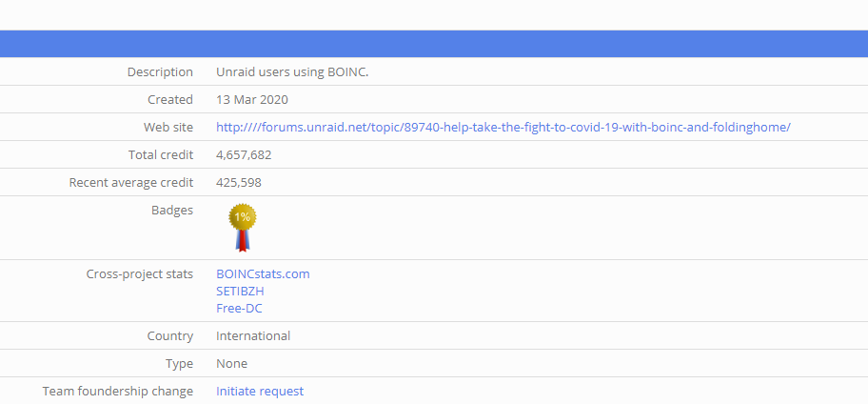Click the 'Recent average credit' label
The height and width of the screenshot is (404, 868).
131,182
